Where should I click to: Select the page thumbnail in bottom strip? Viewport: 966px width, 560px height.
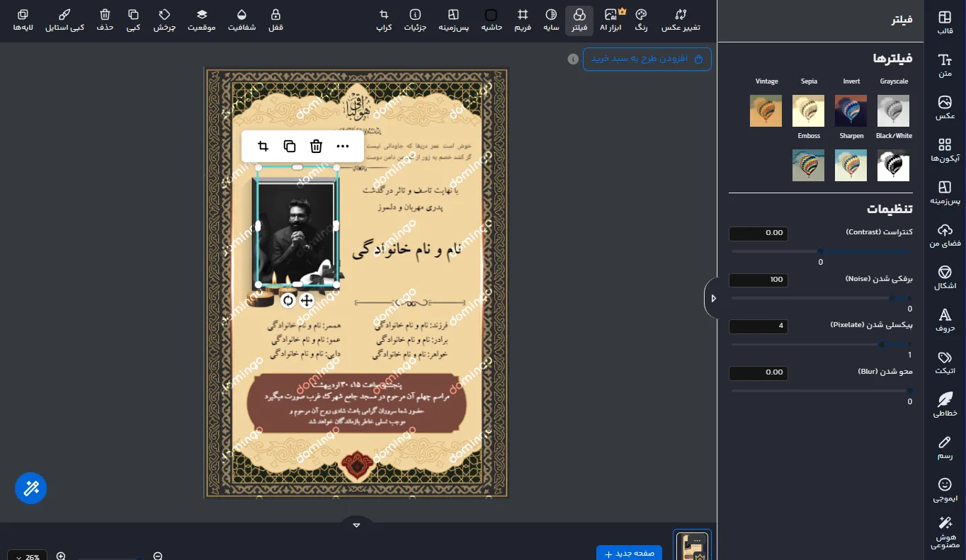pos(692,546)
